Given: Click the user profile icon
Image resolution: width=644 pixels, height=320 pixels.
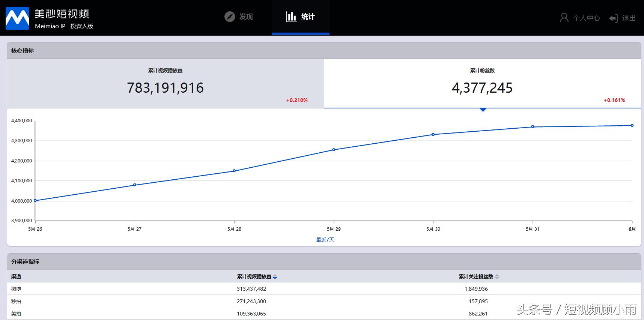Looking at the screenshot, I should (564, 18).
